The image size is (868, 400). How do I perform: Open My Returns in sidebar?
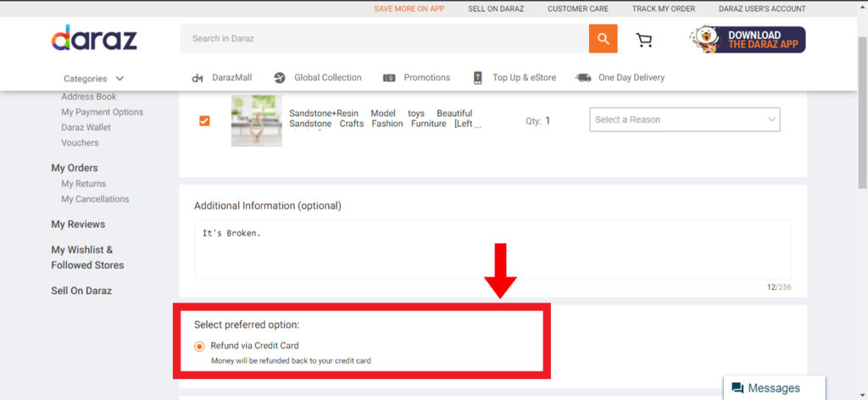pyautogui.click(x=84, y=184)
